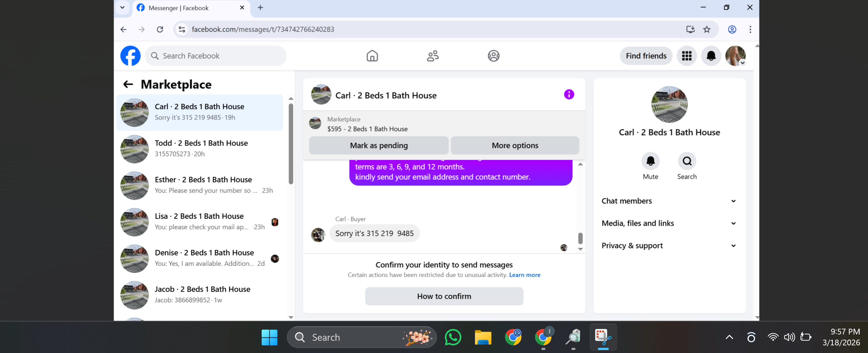The image size is (868, 353).
Task: Open the Home feed icon
Action: [x=372, y=56]
